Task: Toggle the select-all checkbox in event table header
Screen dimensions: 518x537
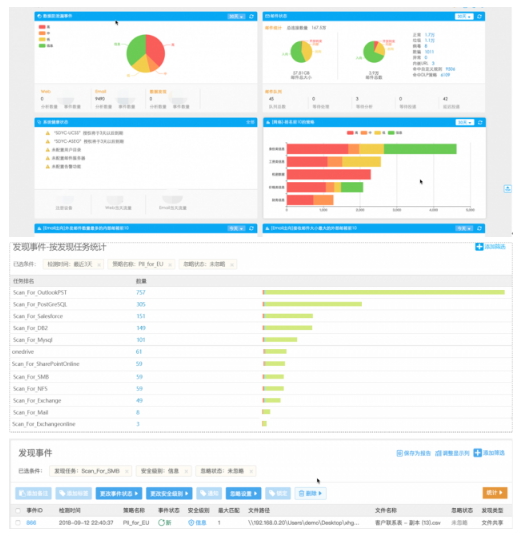Action: 18,511
